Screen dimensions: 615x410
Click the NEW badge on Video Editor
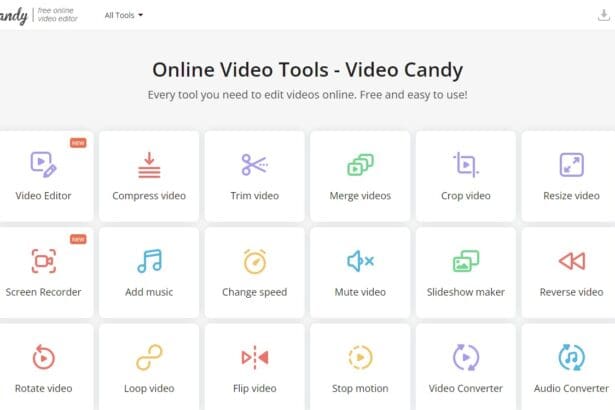[78, 143]
